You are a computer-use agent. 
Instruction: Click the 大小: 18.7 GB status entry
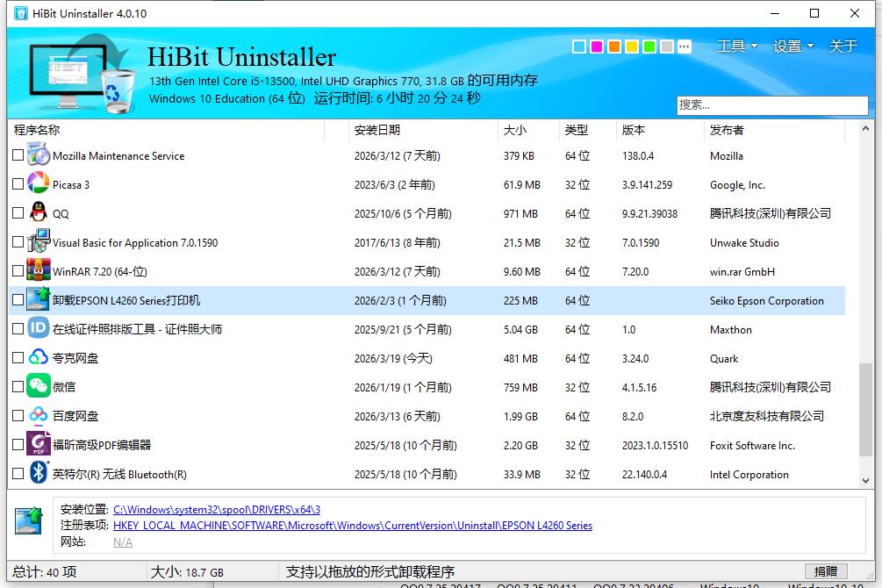(187, 572)
